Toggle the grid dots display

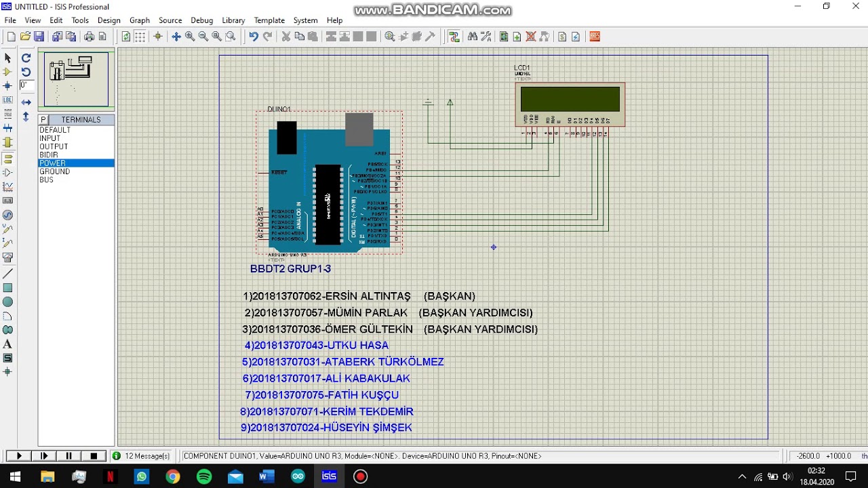(x=140, y=37)
